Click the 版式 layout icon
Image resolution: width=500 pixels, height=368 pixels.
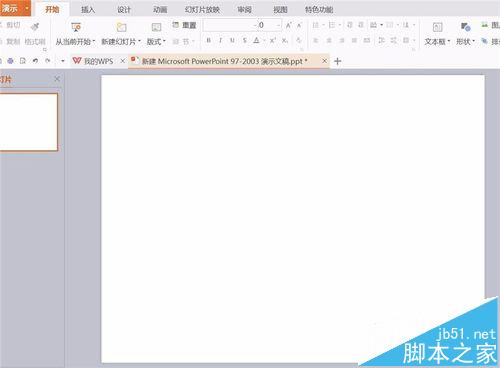coord(156,27)
